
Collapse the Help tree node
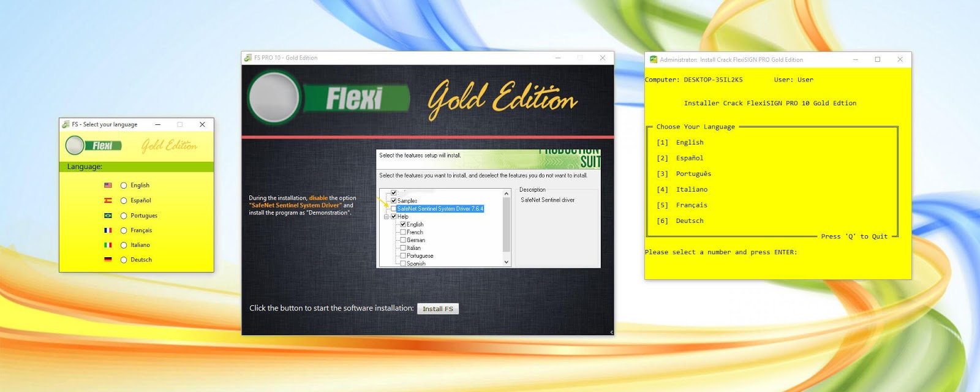[386, 216]
